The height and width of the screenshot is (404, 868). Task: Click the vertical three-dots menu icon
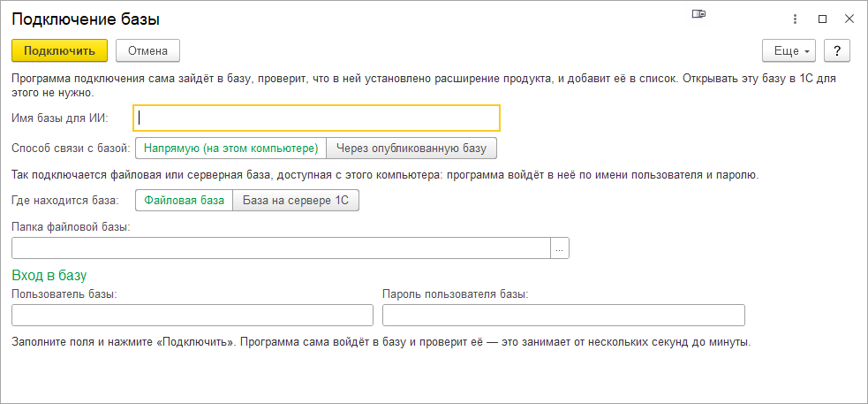point(796,19)
